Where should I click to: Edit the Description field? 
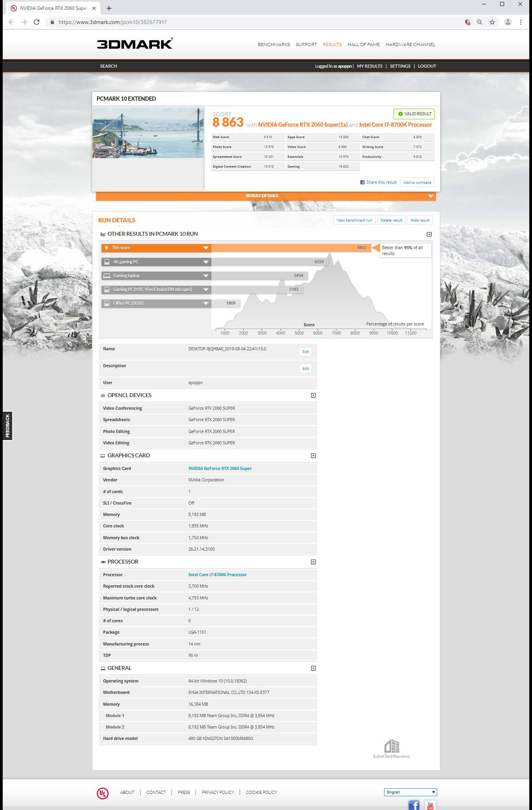pos(306,369)
